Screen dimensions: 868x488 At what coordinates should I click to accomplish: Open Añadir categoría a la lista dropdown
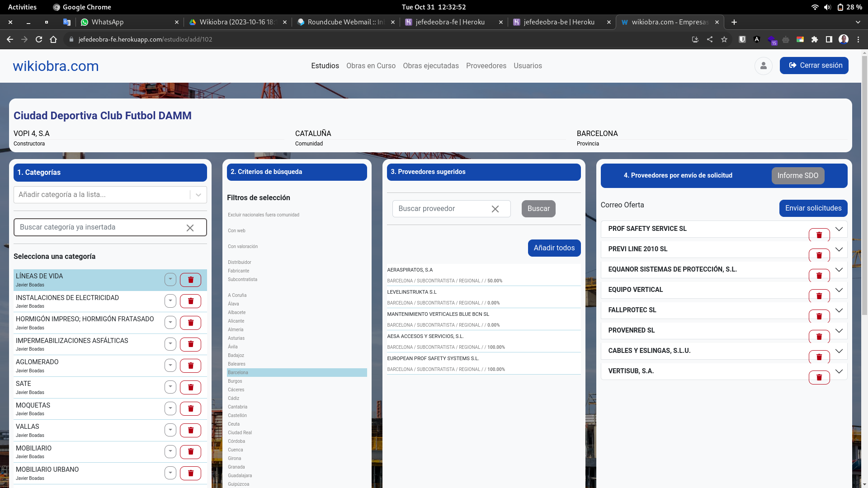click(x=198, y=195)
